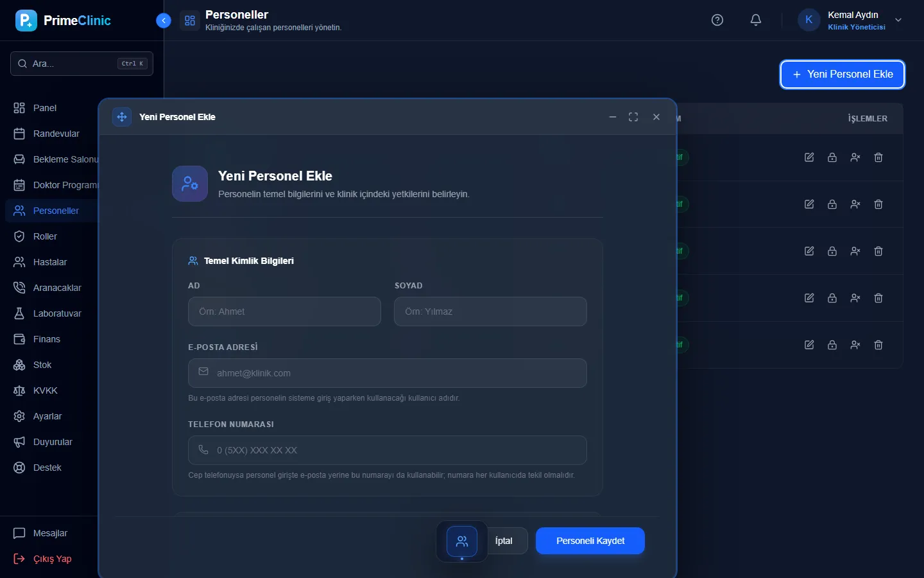Open Ayarlar settings gear item
924x578 pixels.
pos(52,416)
